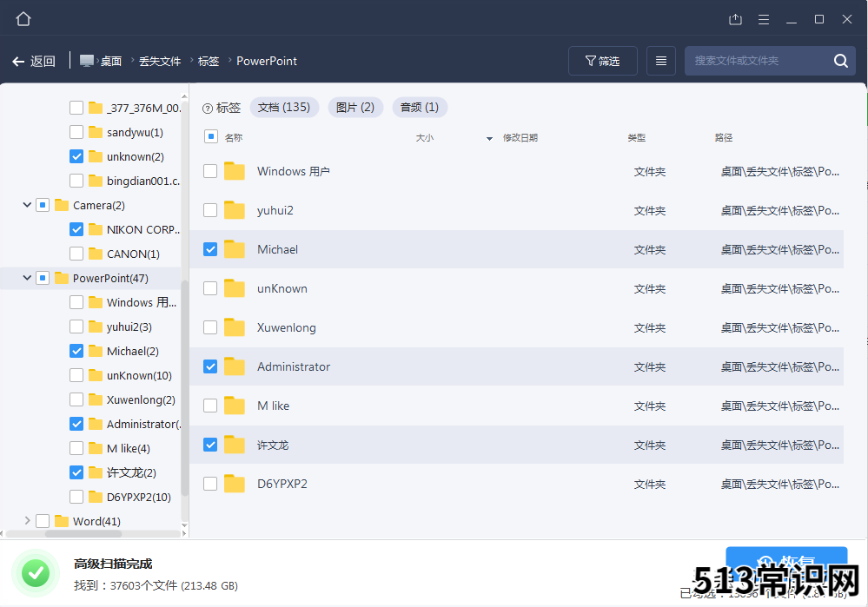
Task: Uncheck the Michael row checkbox in list
Action: pos(210,249)
